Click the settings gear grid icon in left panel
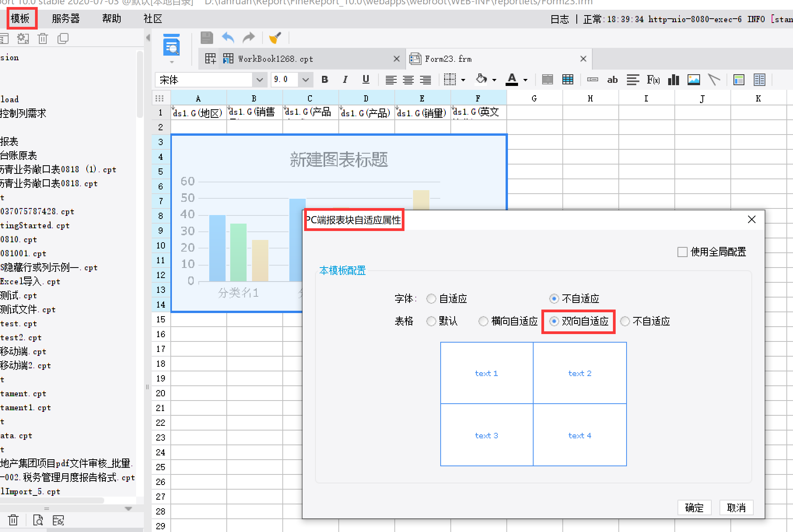Screen dimensions: 793x532 [x=23, y=38]
